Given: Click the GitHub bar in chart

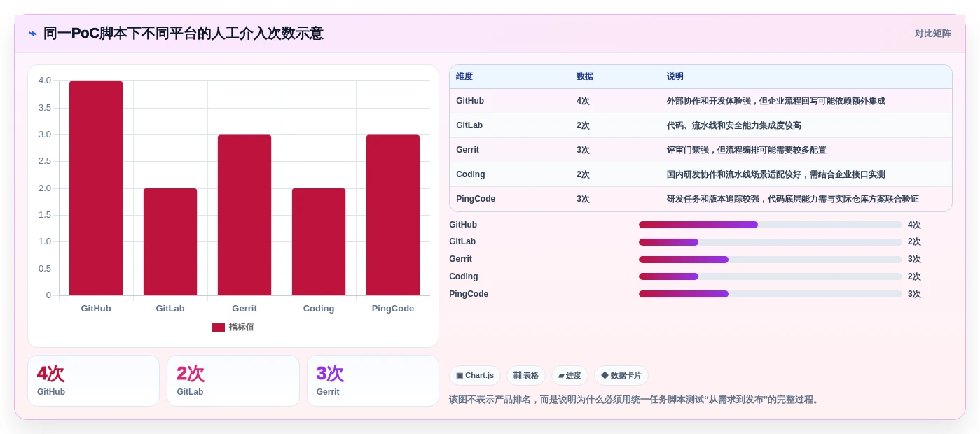Looking at the screenshot, I should point(96,188).
